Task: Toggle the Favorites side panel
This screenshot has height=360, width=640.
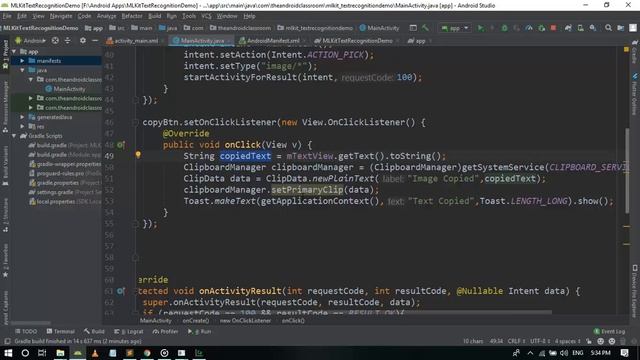Action: (5, 261)
